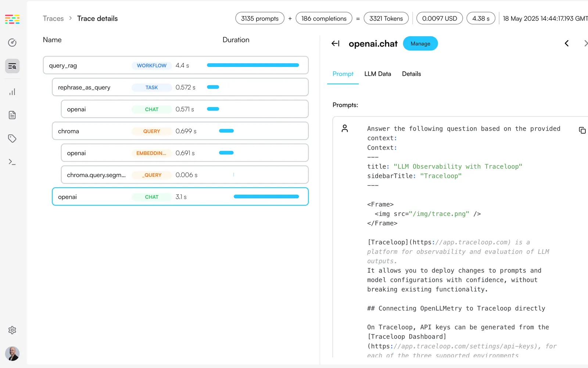Open settings gear in sidebar
The image size is (588, 368).
coord(12,330)
